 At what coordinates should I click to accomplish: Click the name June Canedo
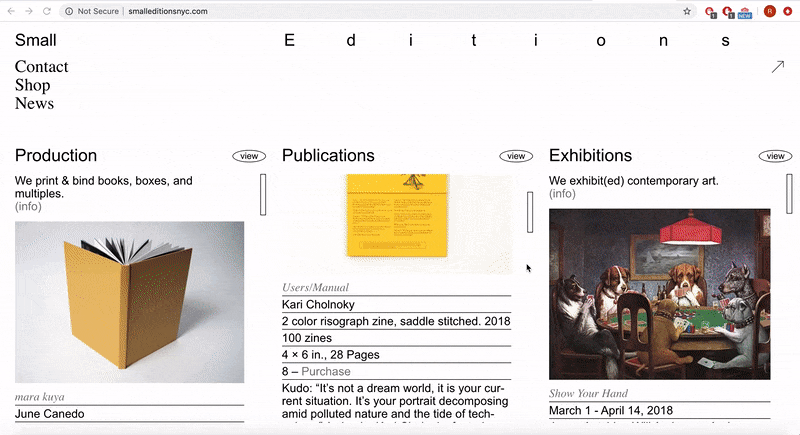click(49, 414)
